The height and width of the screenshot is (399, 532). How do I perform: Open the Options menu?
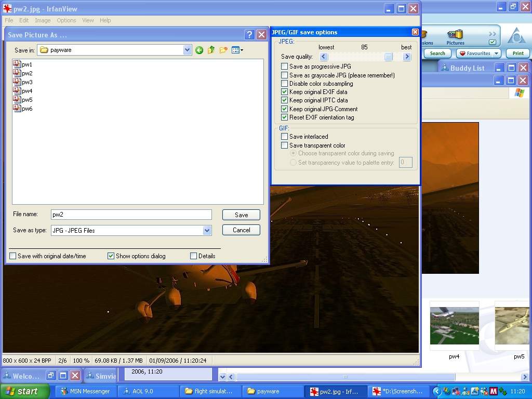coord(66,20)
